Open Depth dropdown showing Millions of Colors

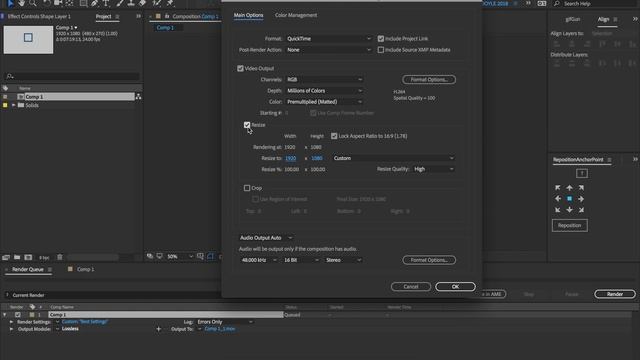[x=324, y=91]
